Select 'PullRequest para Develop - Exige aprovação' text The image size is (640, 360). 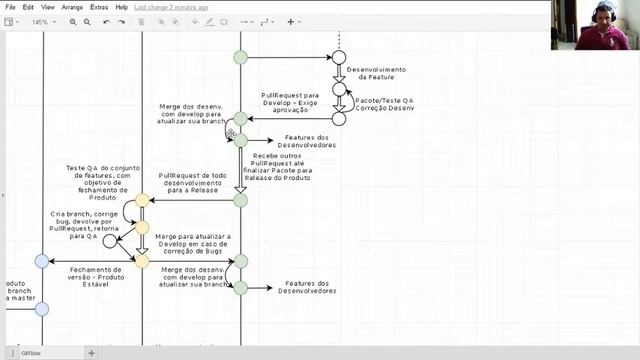(x=290, y=102)
